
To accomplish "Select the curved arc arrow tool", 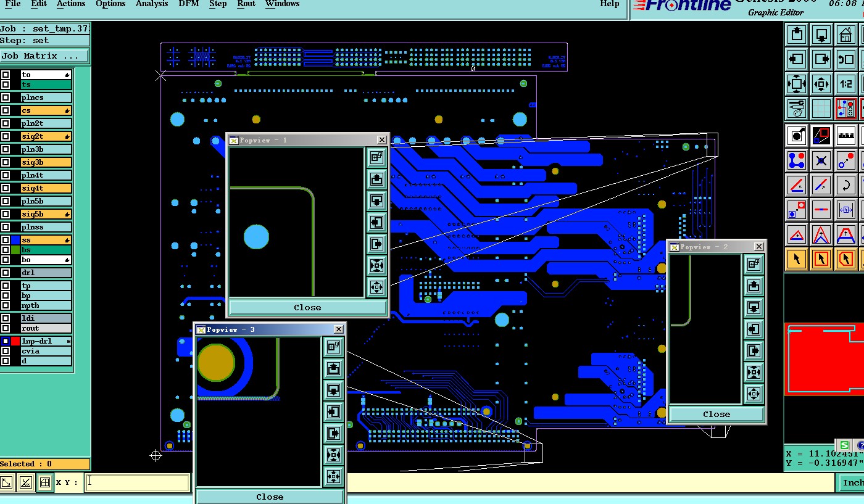I will pos(846,185).
